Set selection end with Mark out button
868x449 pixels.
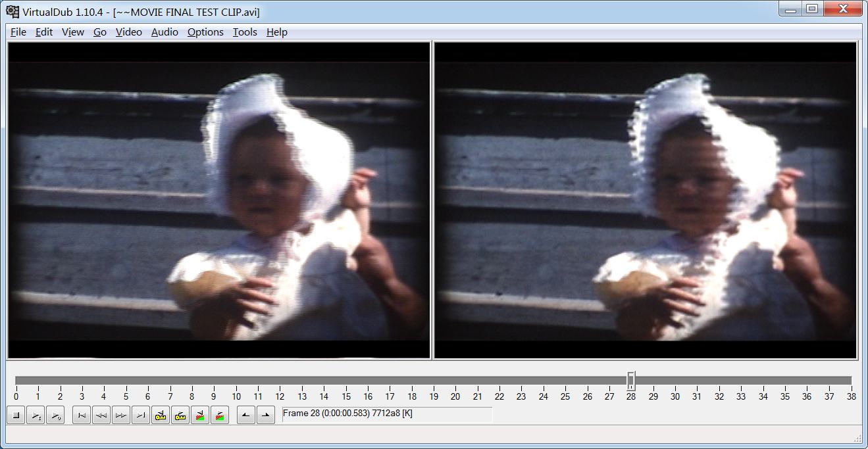point(266,415)
